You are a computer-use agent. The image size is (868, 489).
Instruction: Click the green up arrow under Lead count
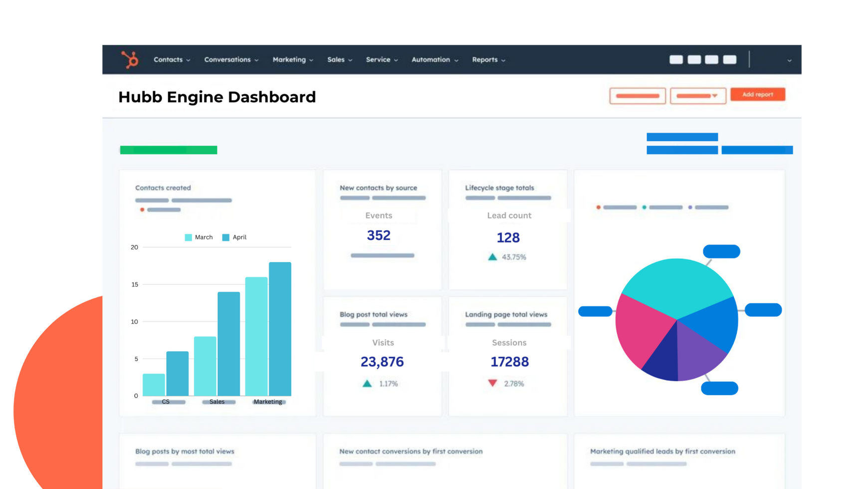click(492, 257)
